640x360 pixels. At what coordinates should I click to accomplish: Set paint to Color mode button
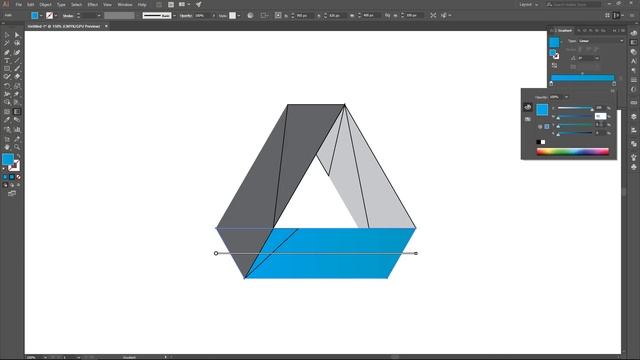[x=5, y=177]
